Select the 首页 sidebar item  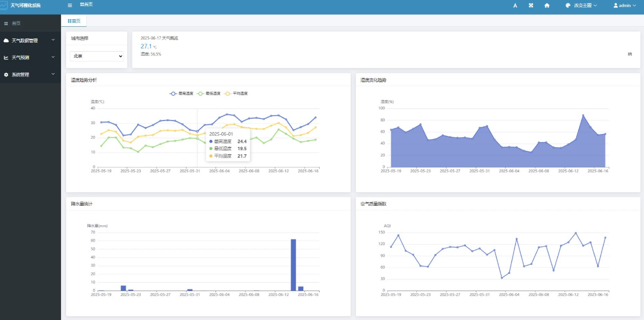[30, 24]
